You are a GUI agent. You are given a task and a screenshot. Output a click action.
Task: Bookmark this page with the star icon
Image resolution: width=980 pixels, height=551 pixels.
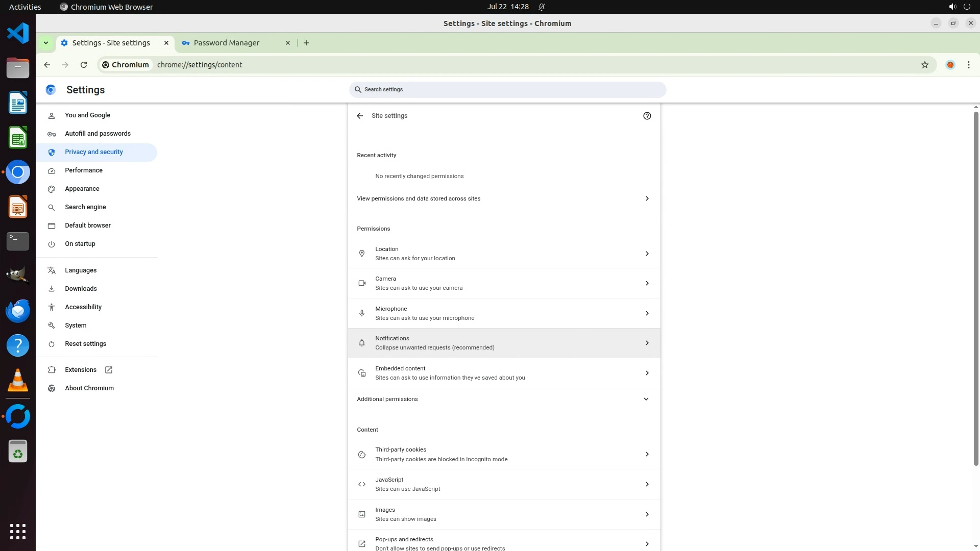924,65
